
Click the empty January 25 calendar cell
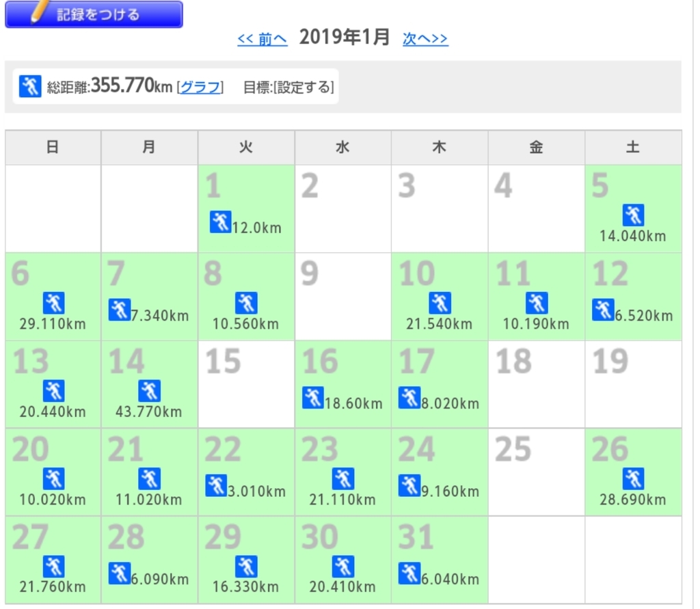(x=536, y=472)
